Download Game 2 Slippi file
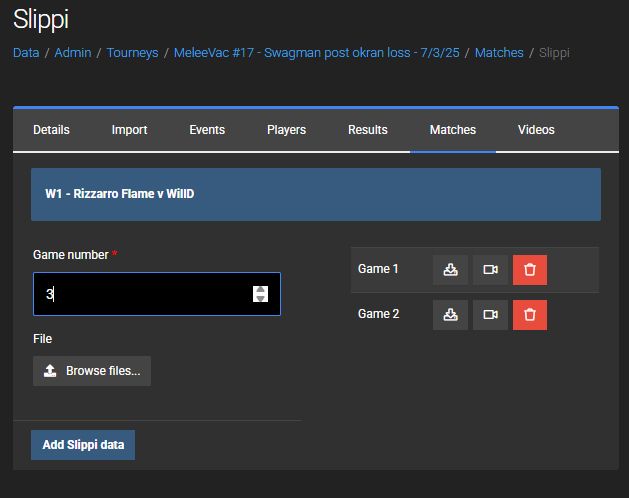Viewport: 629px width, 498px height. pyautogui.click(x=450, y=315)
